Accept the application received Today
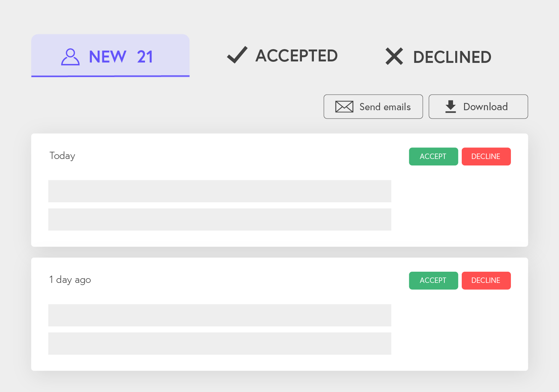 click(x=434, y=156)
